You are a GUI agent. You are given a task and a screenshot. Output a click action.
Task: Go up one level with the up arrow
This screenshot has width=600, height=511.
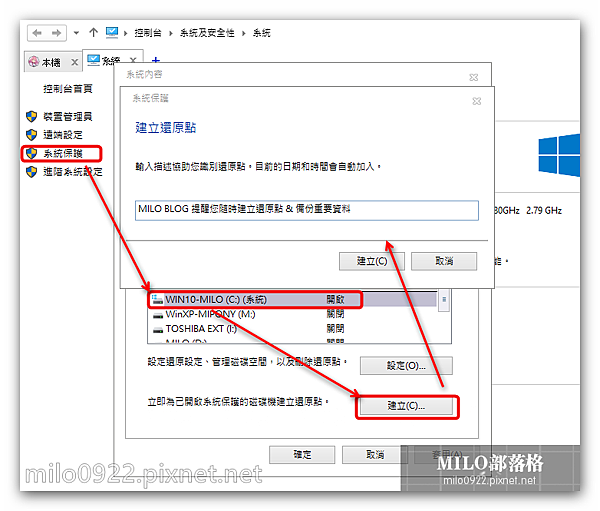[x=93, y=33]
